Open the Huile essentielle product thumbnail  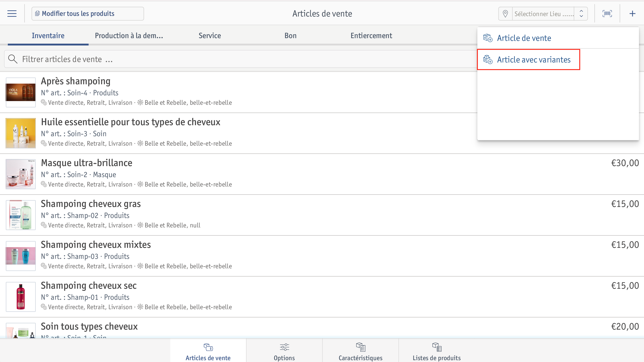(20, 133)
